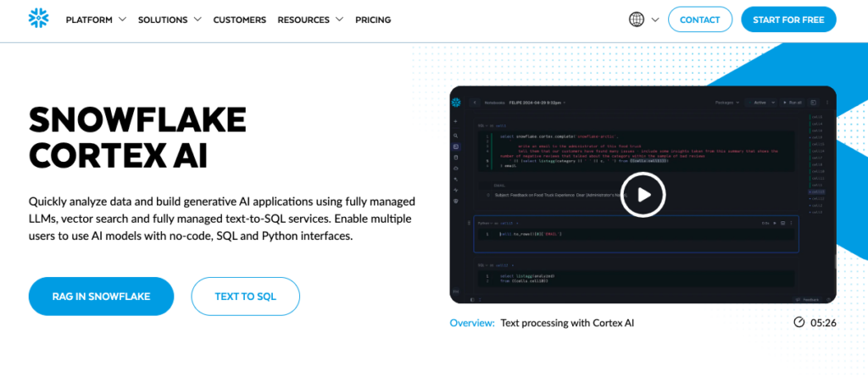
Task: Expand the chevron next to RESOURCES
Action: point(339,19)
